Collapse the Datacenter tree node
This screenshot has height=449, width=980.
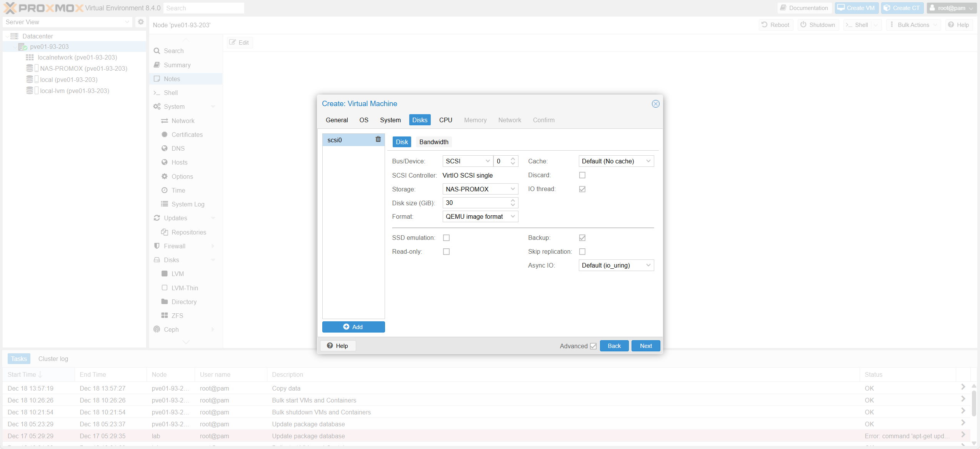(7, 36)
